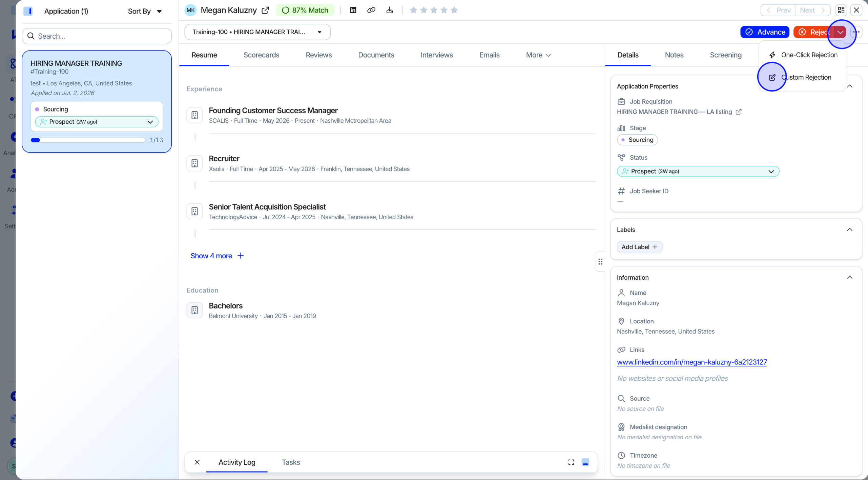868x480 pixels.
Task: Switch to the Reviews tab
Action: 318,55
